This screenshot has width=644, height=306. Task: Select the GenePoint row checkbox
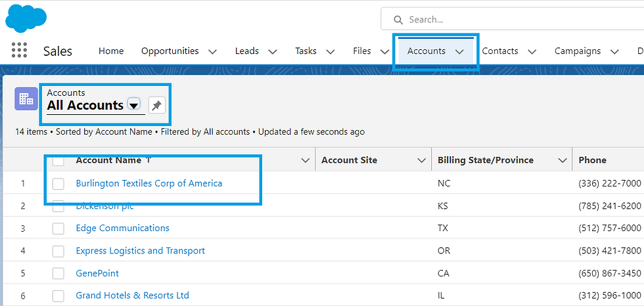[x=58, y=274]
